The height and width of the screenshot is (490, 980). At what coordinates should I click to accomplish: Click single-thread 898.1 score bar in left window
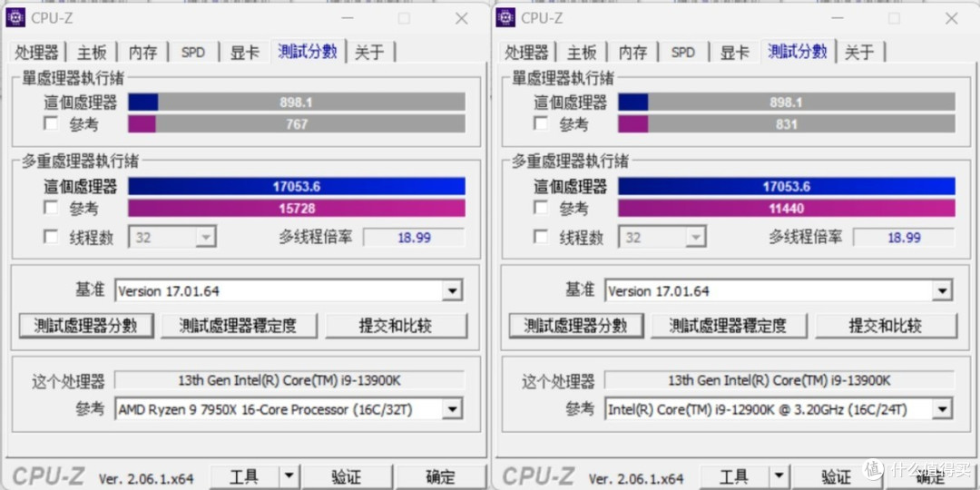click(297, 102)
